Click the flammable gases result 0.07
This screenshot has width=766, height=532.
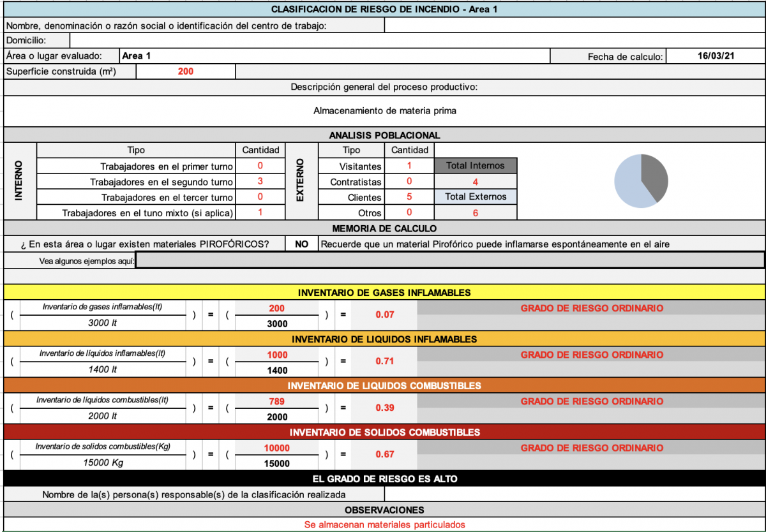coord(384,315)
